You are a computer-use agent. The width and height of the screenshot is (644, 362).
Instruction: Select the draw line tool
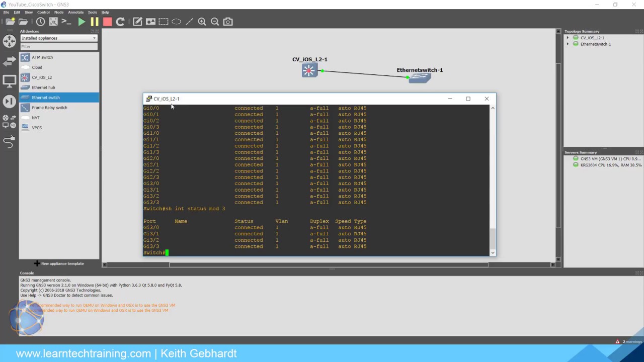click(x=189, y=22)
